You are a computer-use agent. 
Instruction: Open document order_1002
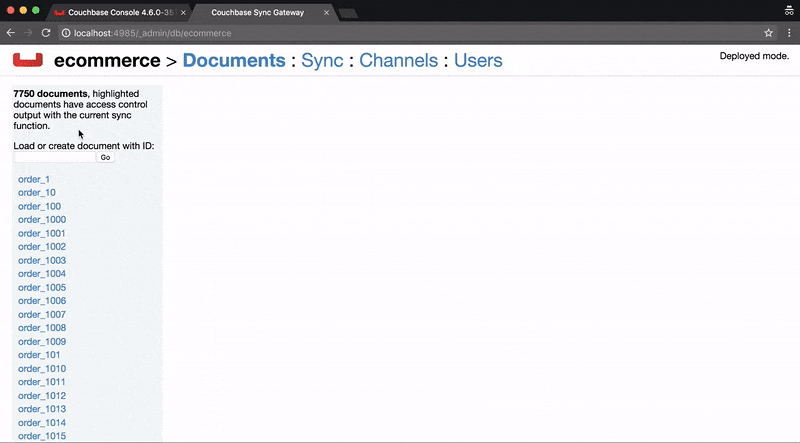(42, 247)
